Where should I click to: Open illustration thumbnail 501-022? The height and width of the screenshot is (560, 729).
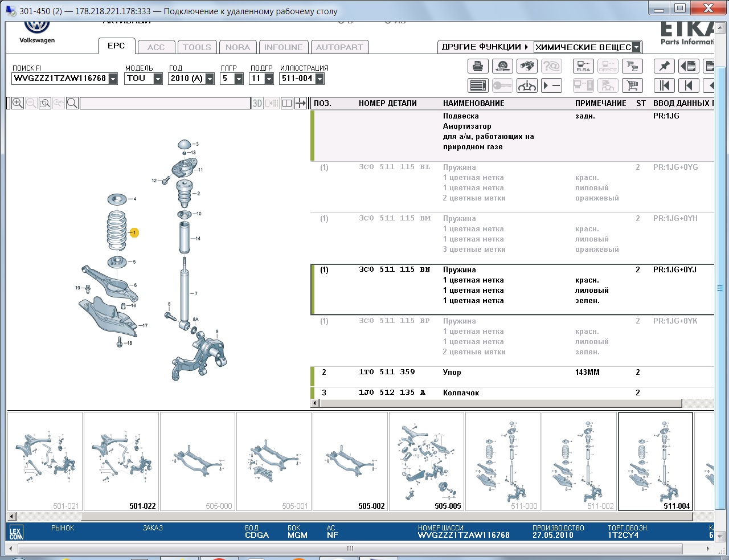tap(121, 461)
